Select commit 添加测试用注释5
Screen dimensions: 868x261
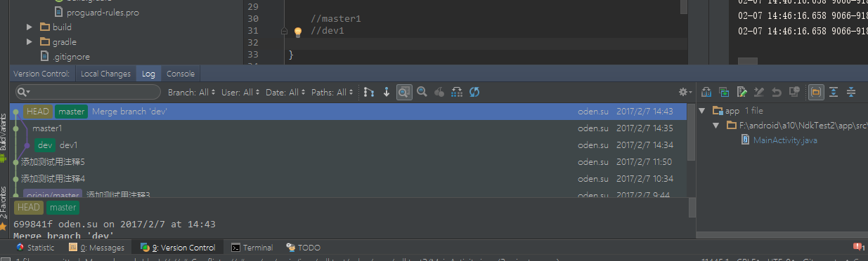[x=348, y=162]
